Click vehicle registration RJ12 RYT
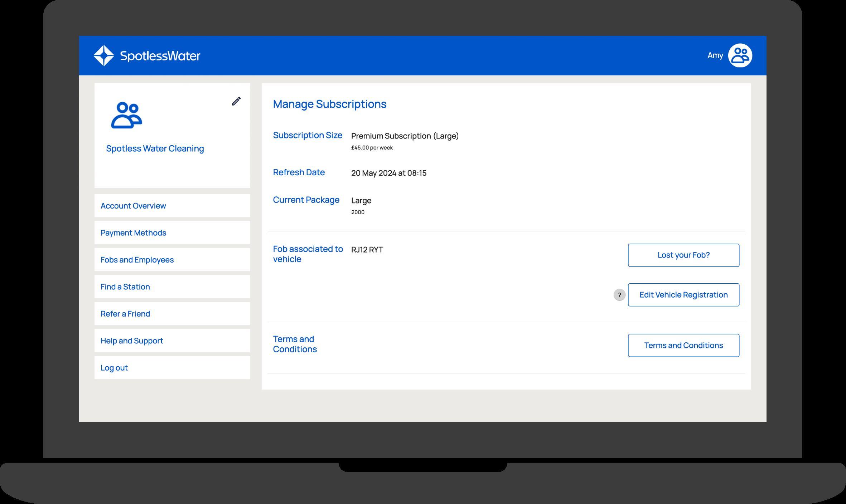 367,250
